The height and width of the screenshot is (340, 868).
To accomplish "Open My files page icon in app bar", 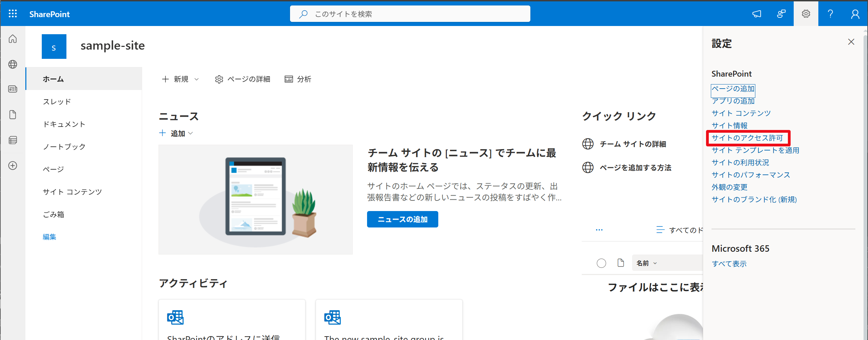I will click(x=13, y=115).
